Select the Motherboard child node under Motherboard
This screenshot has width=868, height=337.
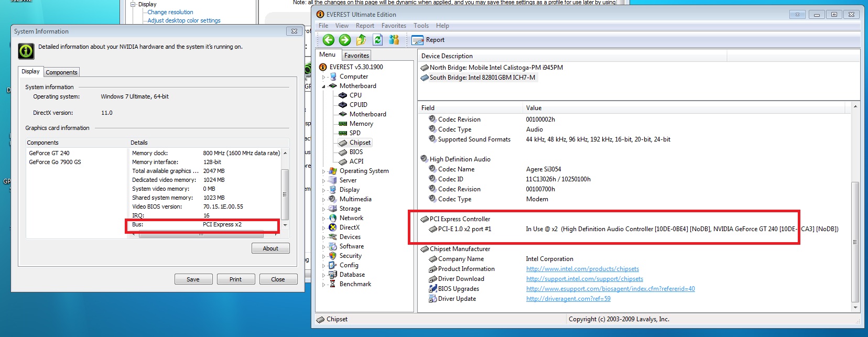[x=367, y=114]
